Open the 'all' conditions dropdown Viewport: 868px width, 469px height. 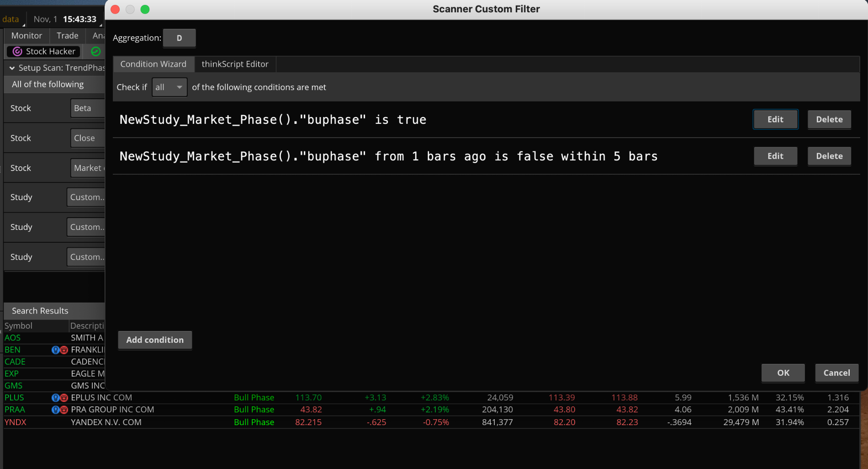[x=169, y=87]
